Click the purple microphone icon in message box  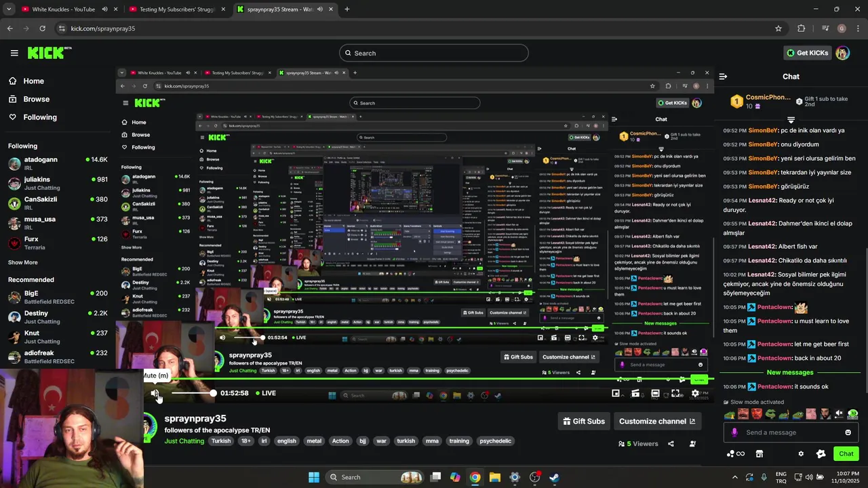[x=734, y=432]
